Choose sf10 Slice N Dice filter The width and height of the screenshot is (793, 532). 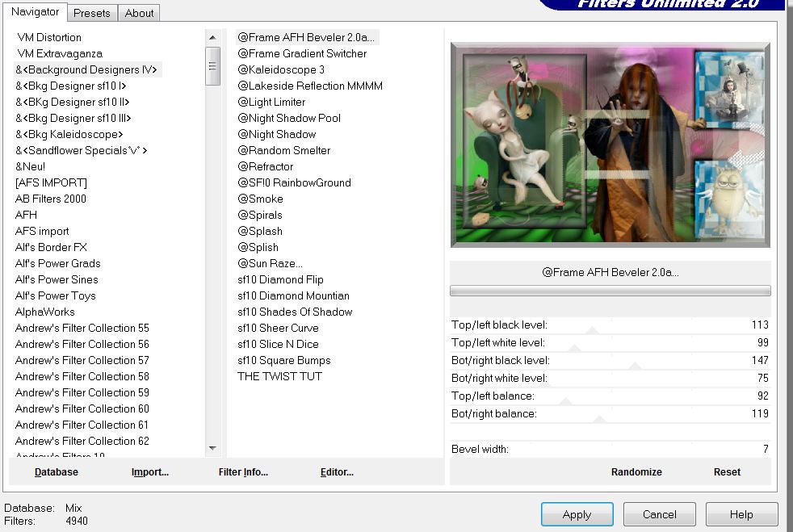point(278,345)
